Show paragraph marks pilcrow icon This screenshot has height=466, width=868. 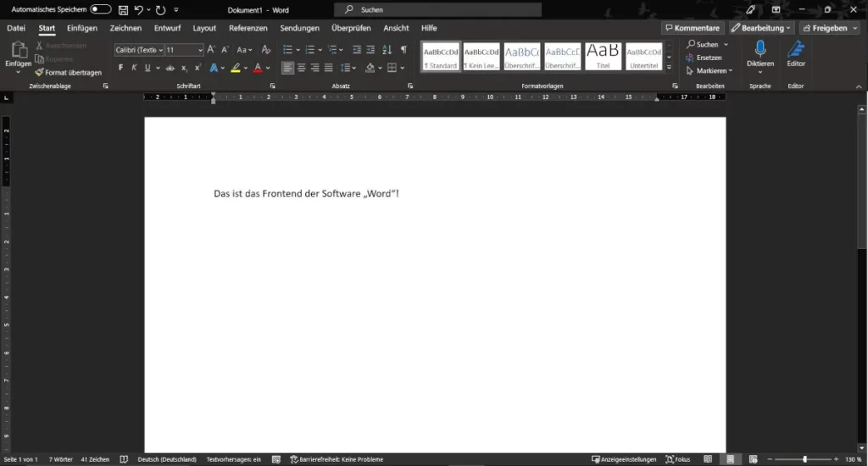click(x=403, y=50)
